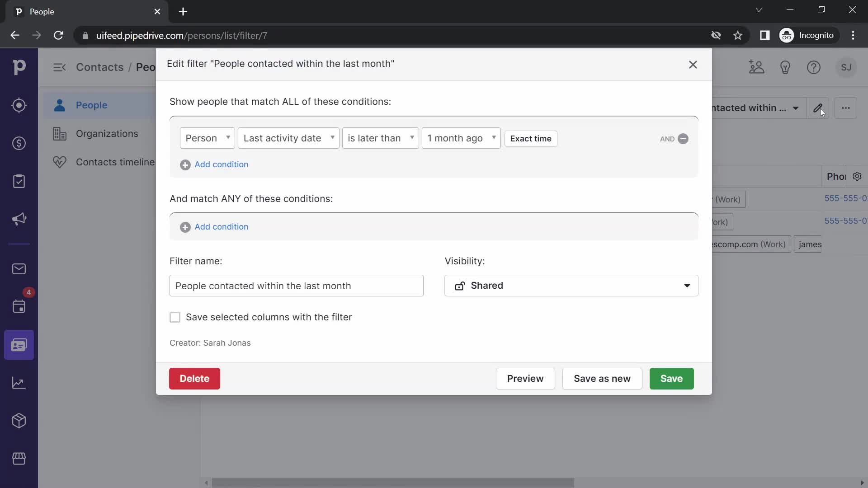Expand the Person type dropdown
Viewport: 868px width, 488px height.
208,138
